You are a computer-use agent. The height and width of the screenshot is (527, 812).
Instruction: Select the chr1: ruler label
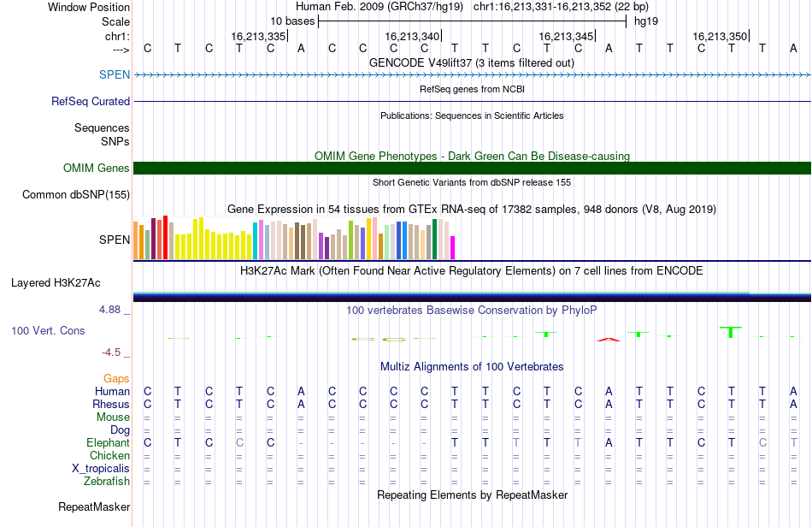(x=117, y=36)
